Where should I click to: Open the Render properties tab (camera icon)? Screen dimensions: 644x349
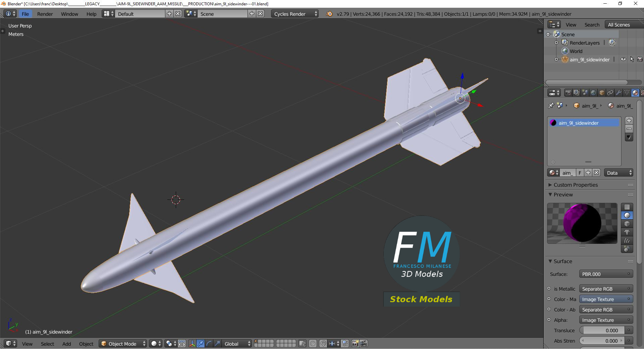(568, 93)
